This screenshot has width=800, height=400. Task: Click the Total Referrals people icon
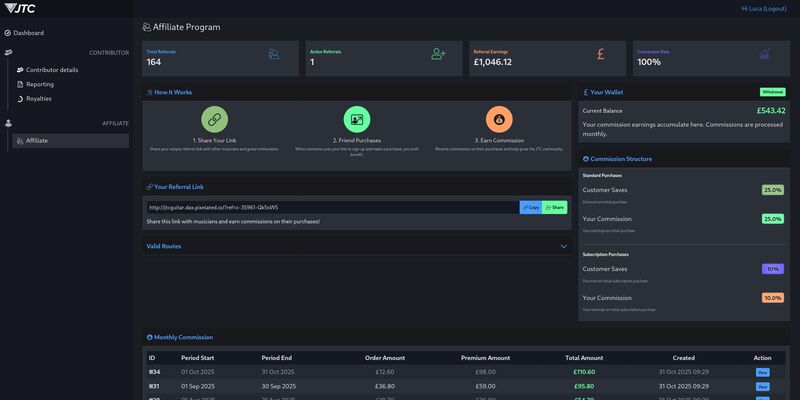pyautogui.click(x=273, y=55)
